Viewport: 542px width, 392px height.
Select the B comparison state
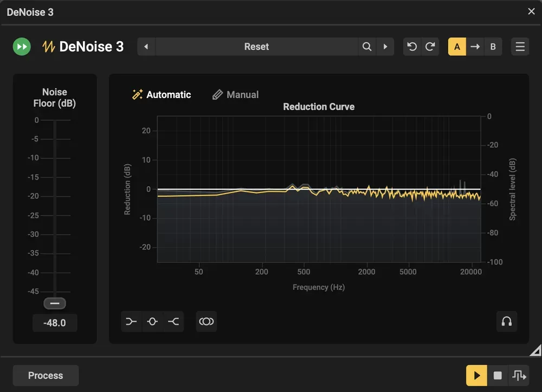click(493, 47)
